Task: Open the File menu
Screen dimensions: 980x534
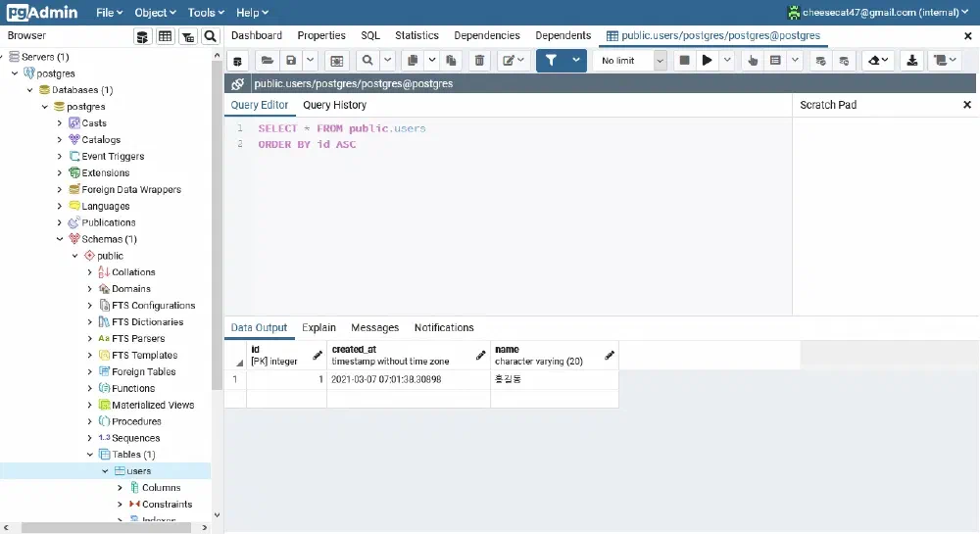Action: pyautogui.click(x=110, y=13)
